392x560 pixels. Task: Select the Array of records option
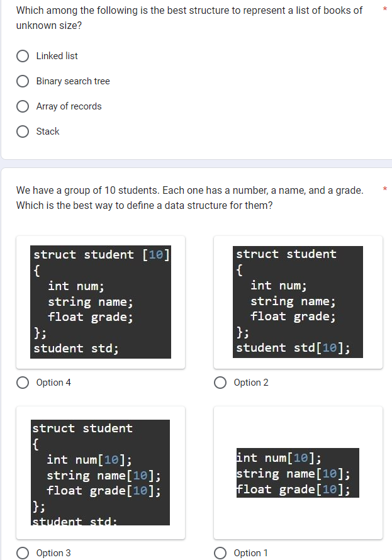click(23, 106)
